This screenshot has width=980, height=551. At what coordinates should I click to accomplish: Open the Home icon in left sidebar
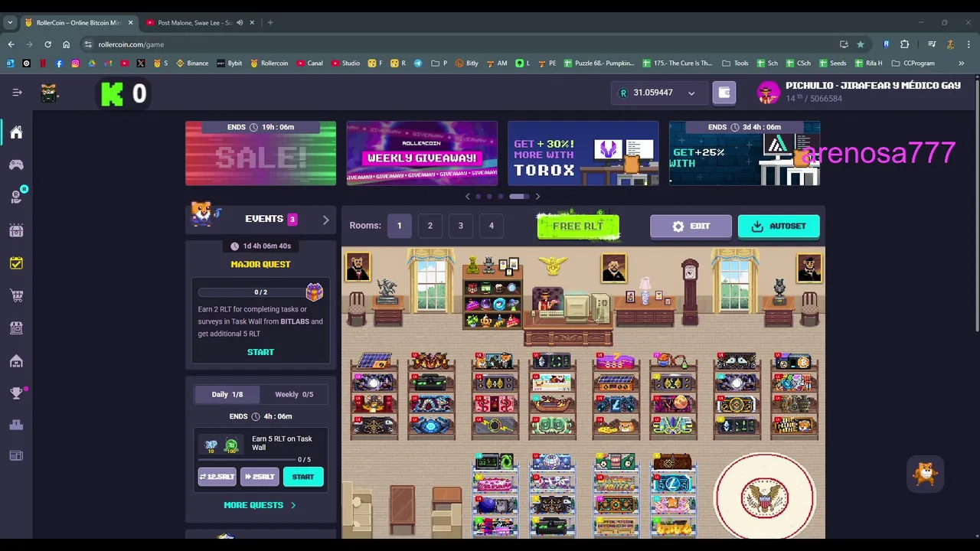click(16, 132)
